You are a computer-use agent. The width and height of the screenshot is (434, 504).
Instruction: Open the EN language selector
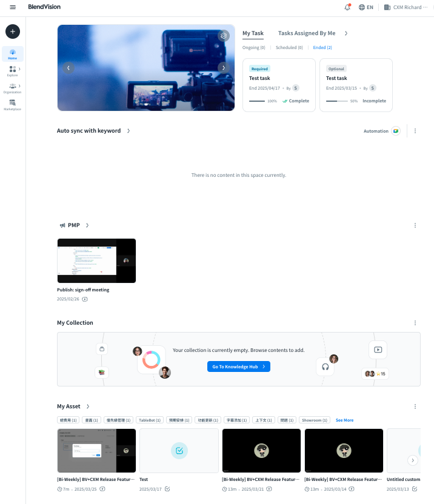coord(366,7)
